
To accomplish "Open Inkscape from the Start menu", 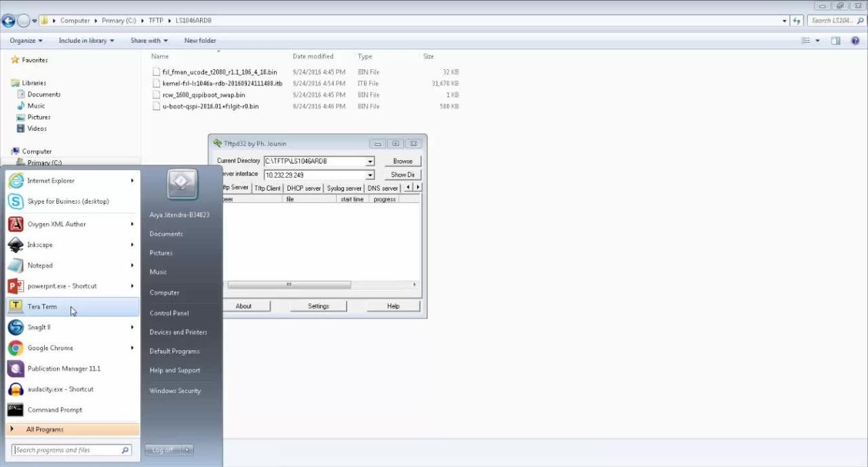I will coord(40,245).
